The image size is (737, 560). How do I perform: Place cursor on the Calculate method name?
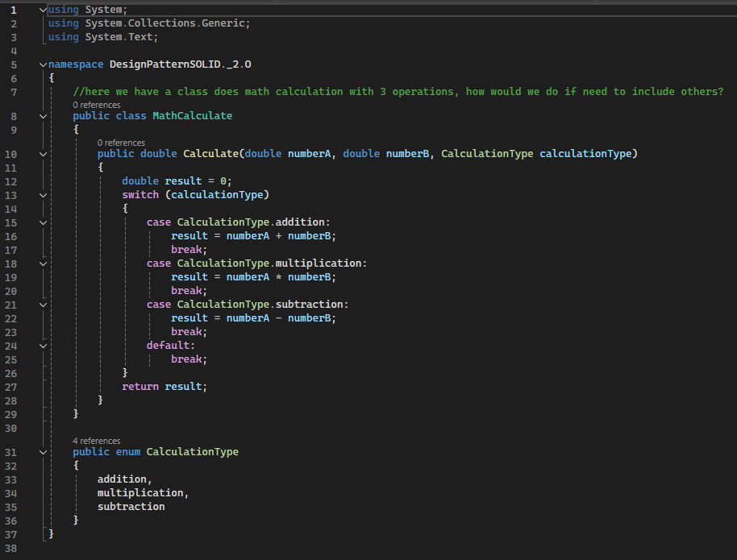coord(210,154)
